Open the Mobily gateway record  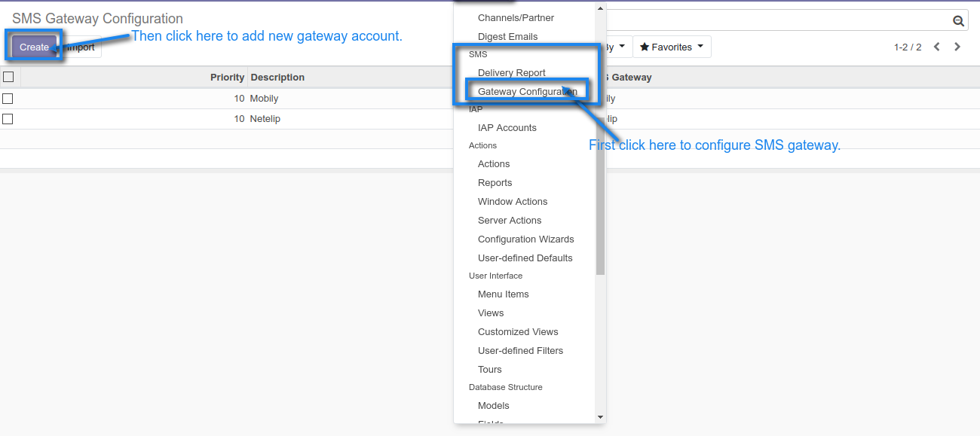pyautogui.click(x=264, y=99)
